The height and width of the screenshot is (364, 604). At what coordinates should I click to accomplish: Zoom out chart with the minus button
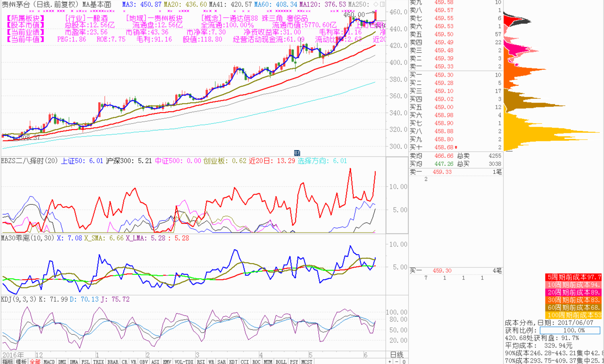click(x=397, y=362)
